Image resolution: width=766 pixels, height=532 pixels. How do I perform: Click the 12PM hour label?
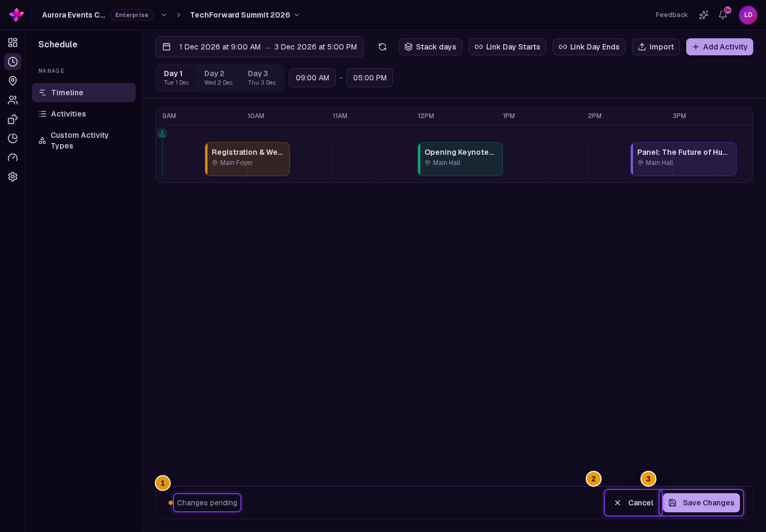coord(426,116)
